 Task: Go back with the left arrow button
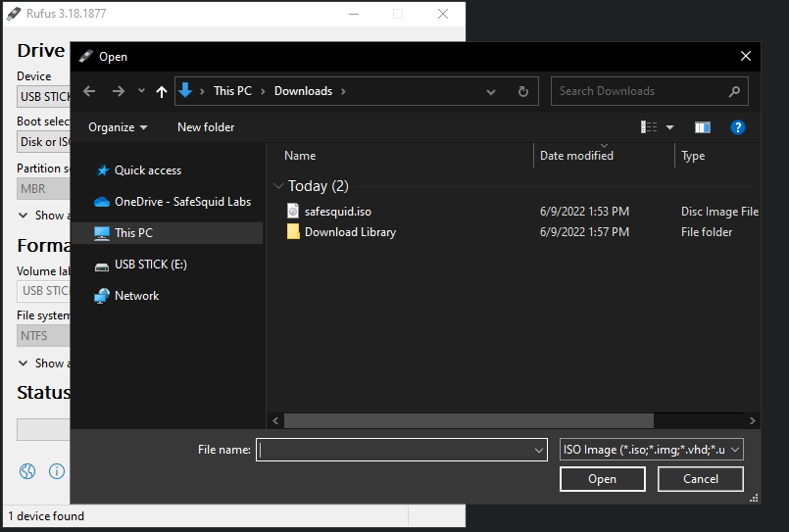point(89,91)
